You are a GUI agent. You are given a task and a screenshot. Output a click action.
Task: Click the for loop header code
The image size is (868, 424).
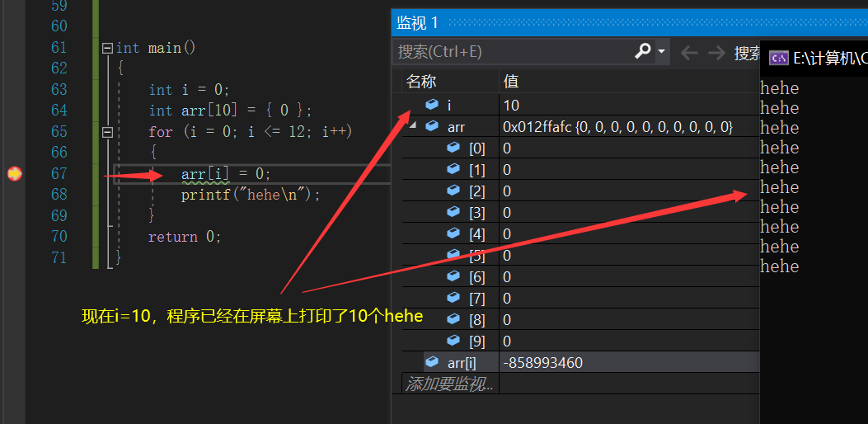click(x=251, y=132)
